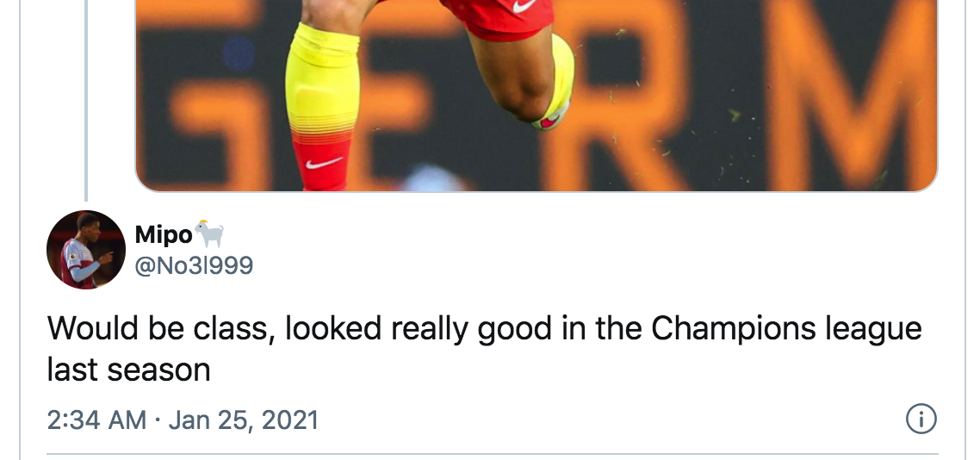This screenshot has width=980, height=460.
Task: Click the Jan 25, 2021 date
Action: 244,420
